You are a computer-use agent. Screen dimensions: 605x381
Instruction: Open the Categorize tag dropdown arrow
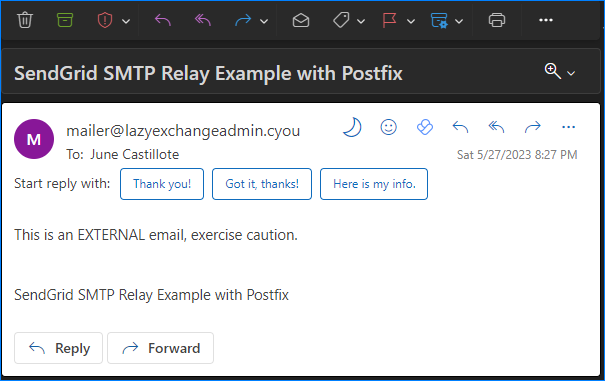[361, 21]
